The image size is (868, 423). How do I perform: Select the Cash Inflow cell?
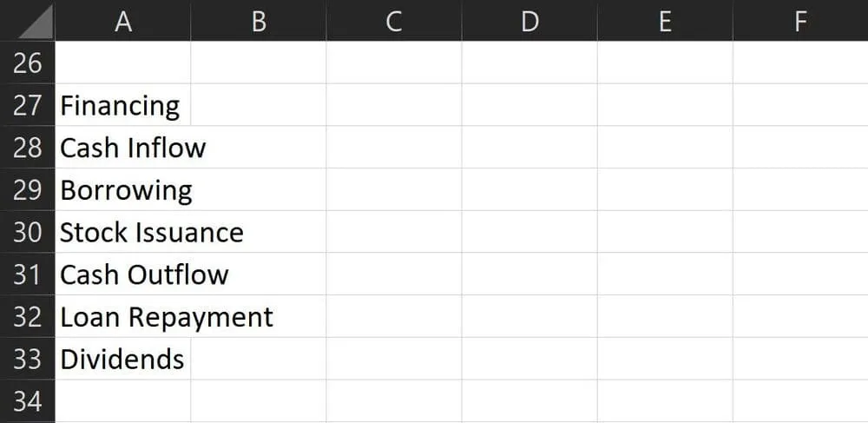pyautogui.click(x=132, y=148)
